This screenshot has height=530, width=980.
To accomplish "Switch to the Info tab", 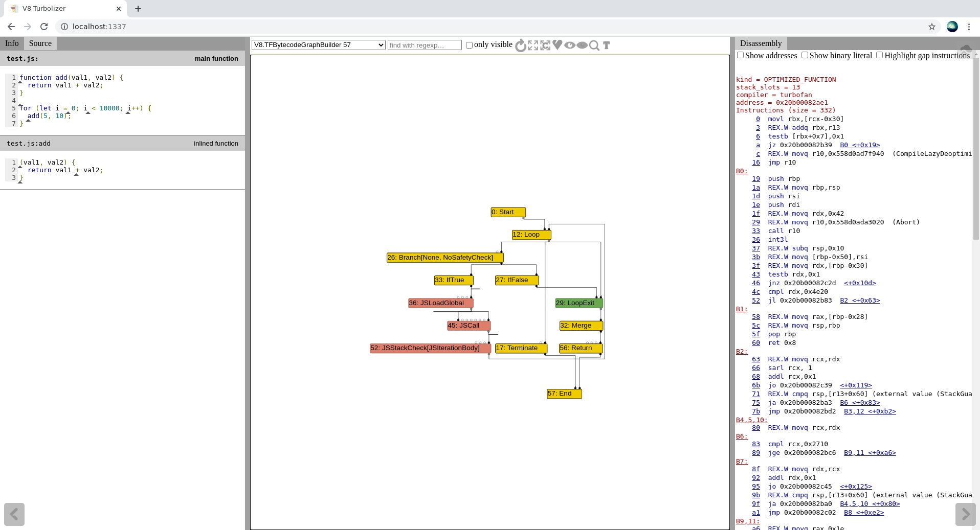I will [12, 43].
